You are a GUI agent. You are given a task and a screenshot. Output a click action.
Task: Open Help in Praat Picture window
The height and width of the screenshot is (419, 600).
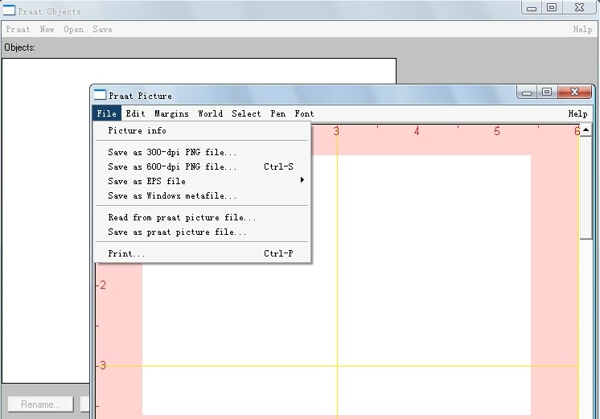[577, 114]
